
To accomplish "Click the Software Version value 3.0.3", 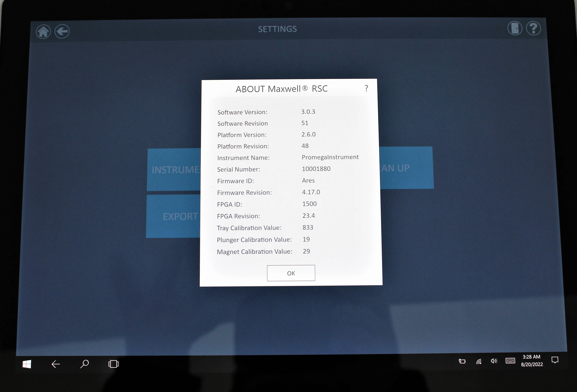I will point(308,112).
